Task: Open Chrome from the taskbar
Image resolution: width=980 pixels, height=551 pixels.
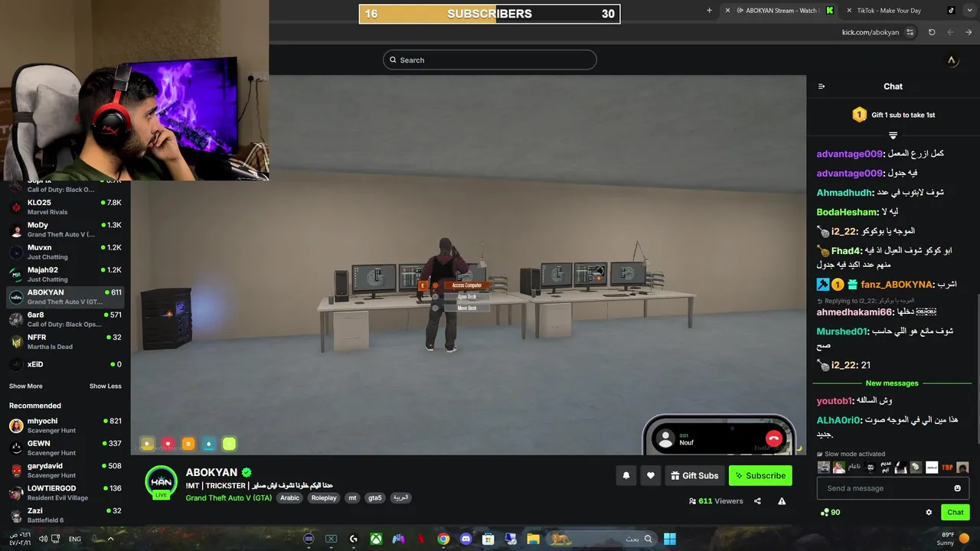Action: tap(443, 539)
